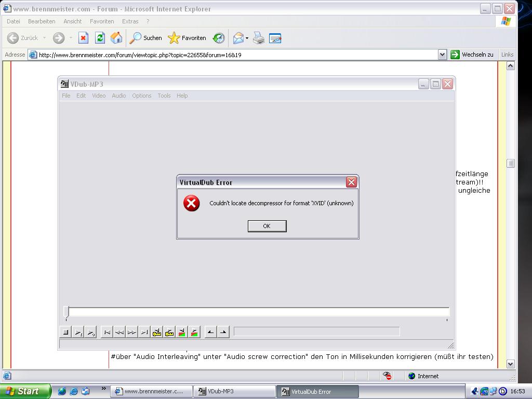Image resolution: width=532 pixels, height=399 pixels.
Task: Open the Forward history dropdown arrow
Action: click(71, 38)
